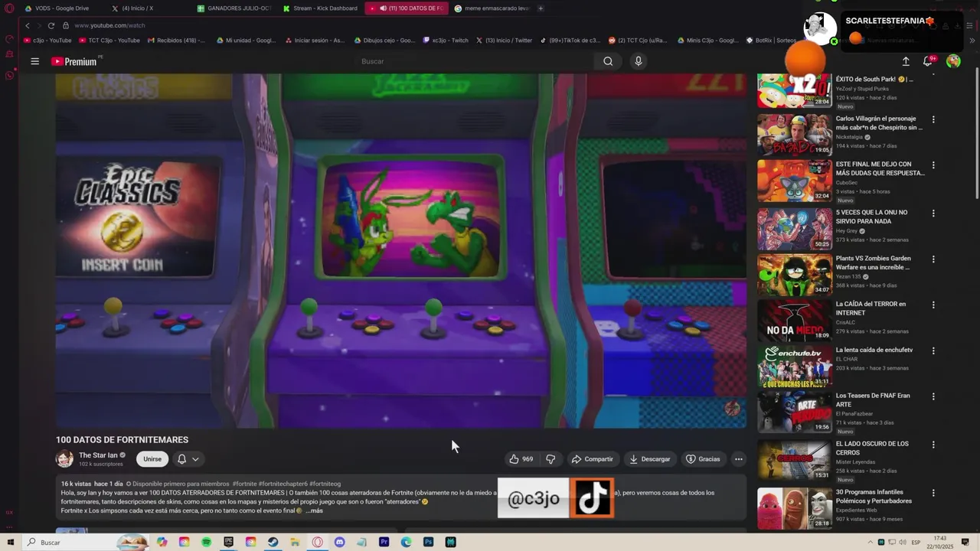
Task: Go back using browser back arrow
Action: 28,25
